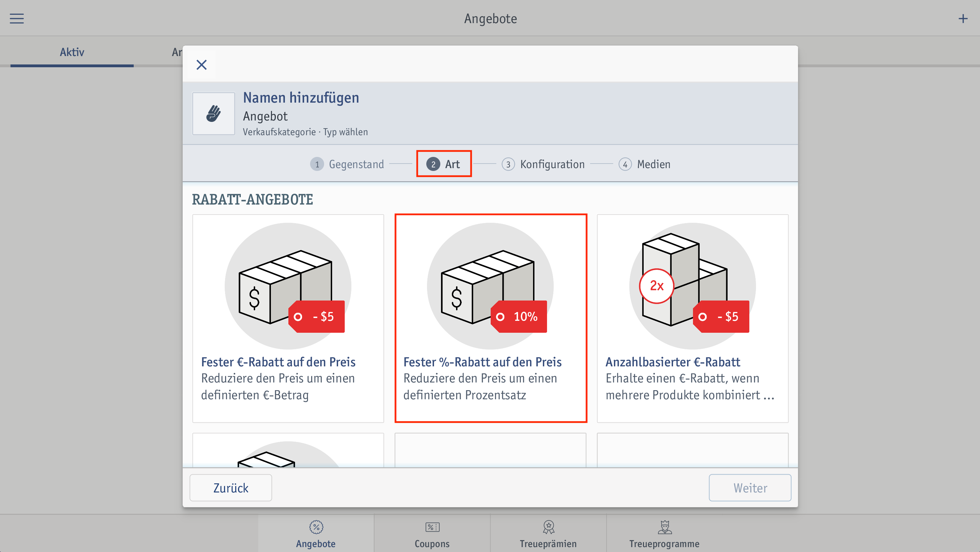Choose Fester %-Rabatt auf den Preis card
The height and width of the screenshot is (552, 980).
pos(491,318)
